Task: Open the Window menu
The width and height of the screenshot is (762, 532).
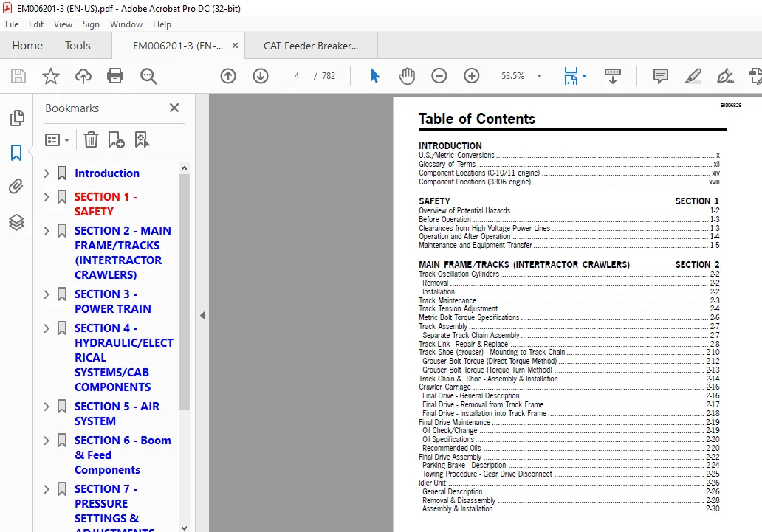Action: point(126,24)
